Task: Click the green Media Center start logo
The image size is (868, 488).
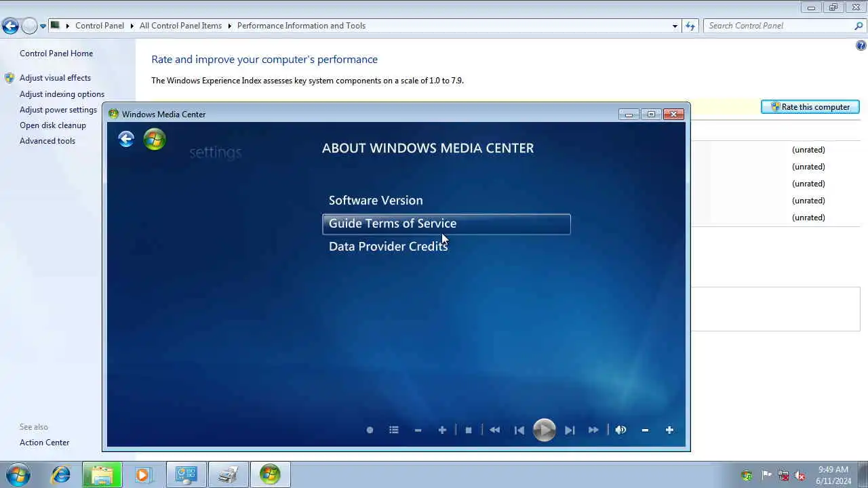Action: coord(155,139)
